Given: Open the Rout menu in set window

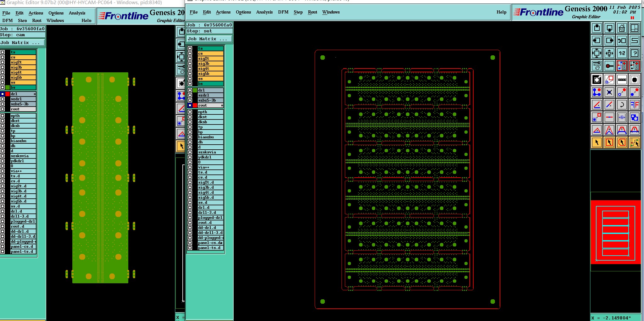Looking at the screenshot, I should click(x=313, y=12).
